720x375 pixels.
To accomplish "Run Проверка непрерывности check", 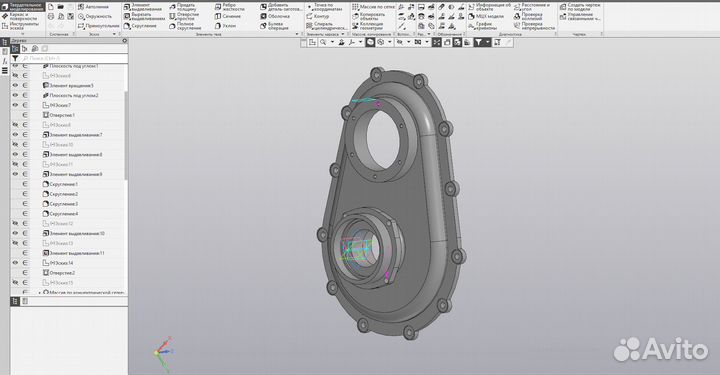I will pyautogui.click(x=534, y=26).
